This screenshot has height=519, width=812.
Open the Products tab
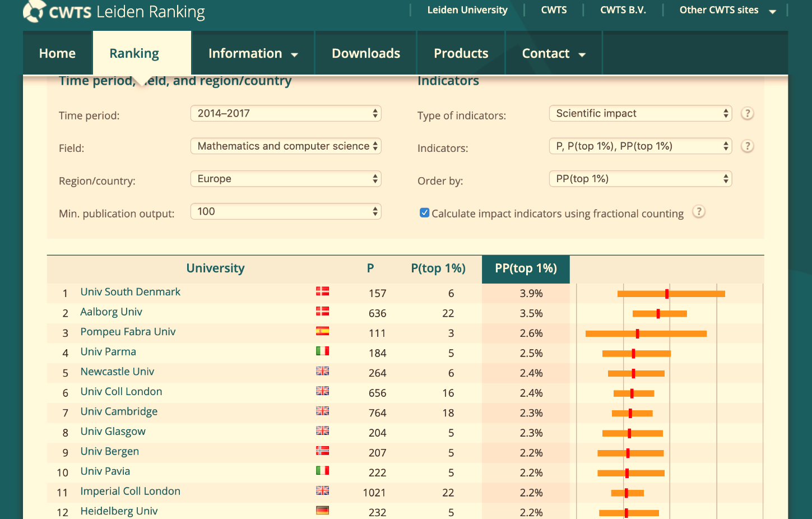(461, 53)
